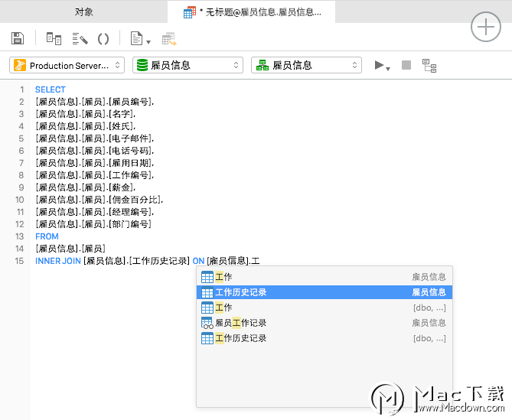Click [姓氏] on line 4
Image resolution: width=512 pixels, height=420 pixels.
(x=121, y=126)
